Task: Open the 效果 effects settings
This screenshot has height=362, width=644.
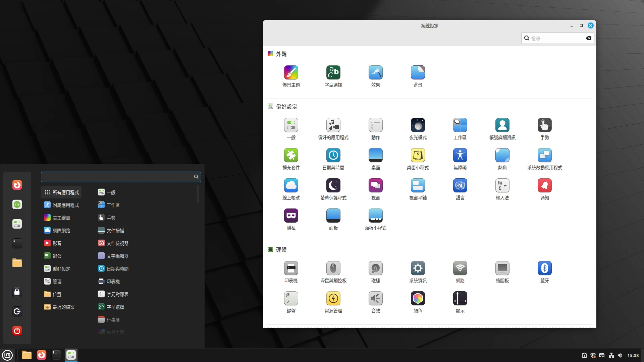Action: (x=375, y=76)
